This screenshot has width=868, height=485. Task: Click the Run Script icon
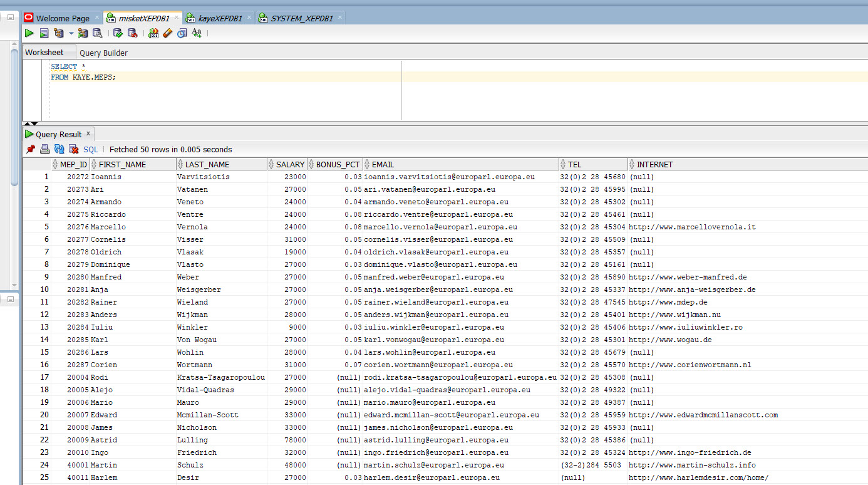(x=44, y=33)
